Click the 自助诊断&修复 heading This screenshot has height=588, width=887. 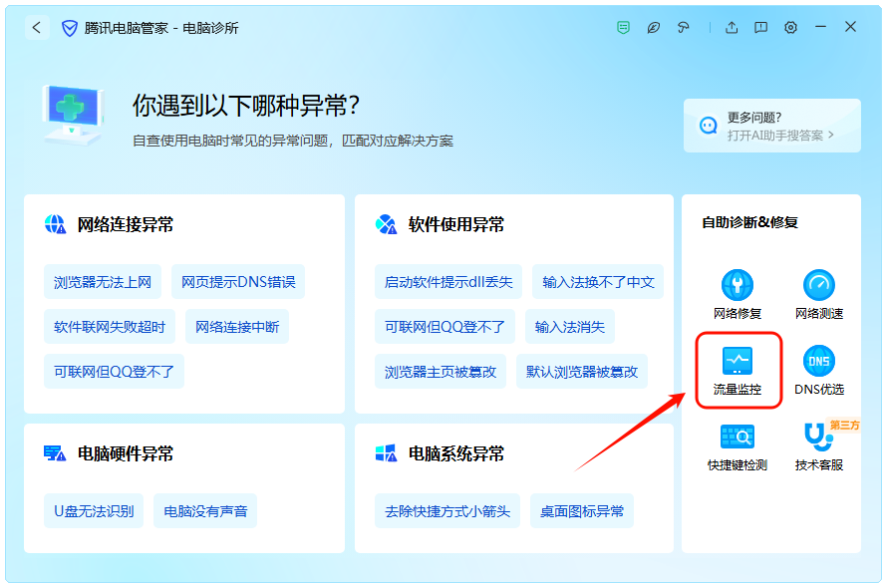pos(749,222)
